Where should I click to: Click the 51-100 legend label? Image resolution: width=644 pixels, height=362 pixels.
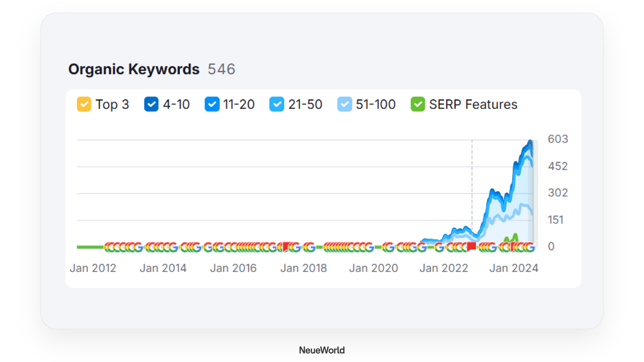376,105
